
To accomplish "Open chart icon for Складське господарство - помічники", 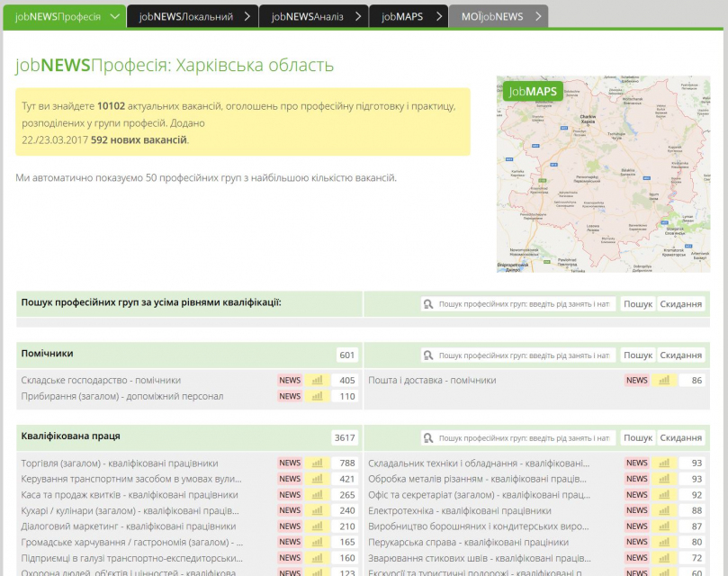I will [x=317, y=381].
